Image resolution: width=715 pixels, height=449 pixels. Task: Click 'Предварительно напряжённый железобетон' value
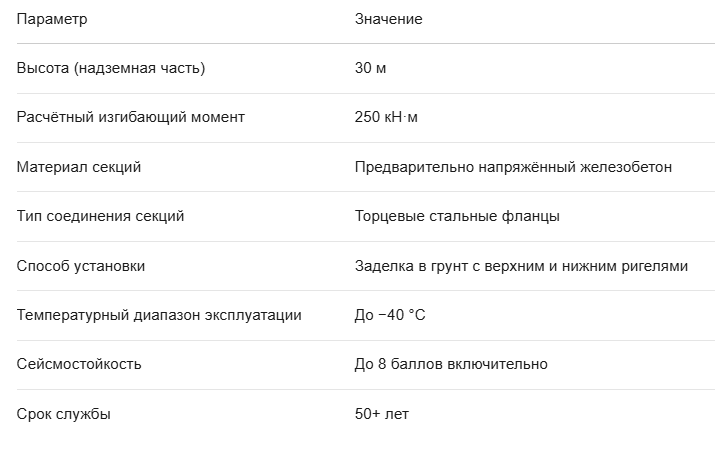point(513,167)
